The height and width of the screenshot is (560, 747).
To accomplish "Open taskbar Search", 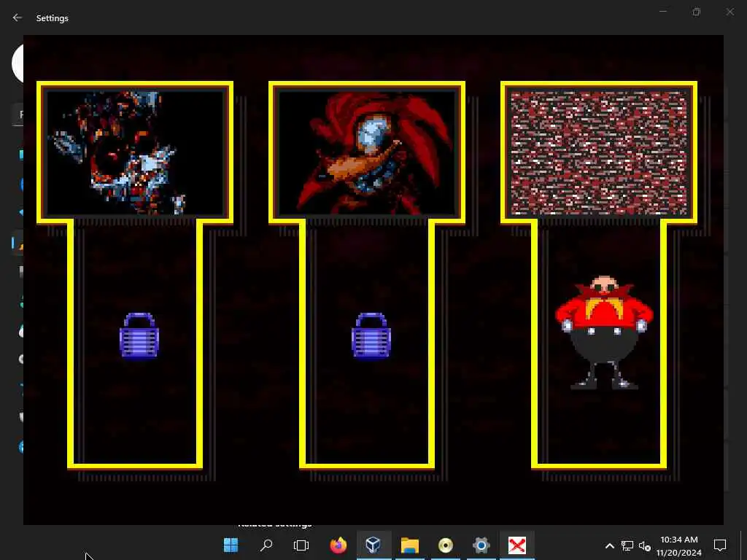I will click(266, 545).
